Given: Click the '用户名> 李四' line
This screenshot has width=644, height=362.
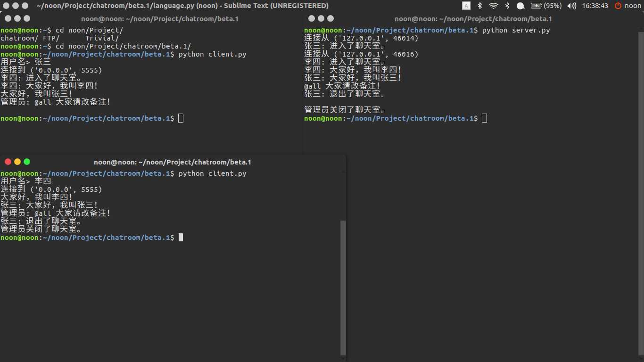Looking at the screenshot, I should click(x=26, y=181).
